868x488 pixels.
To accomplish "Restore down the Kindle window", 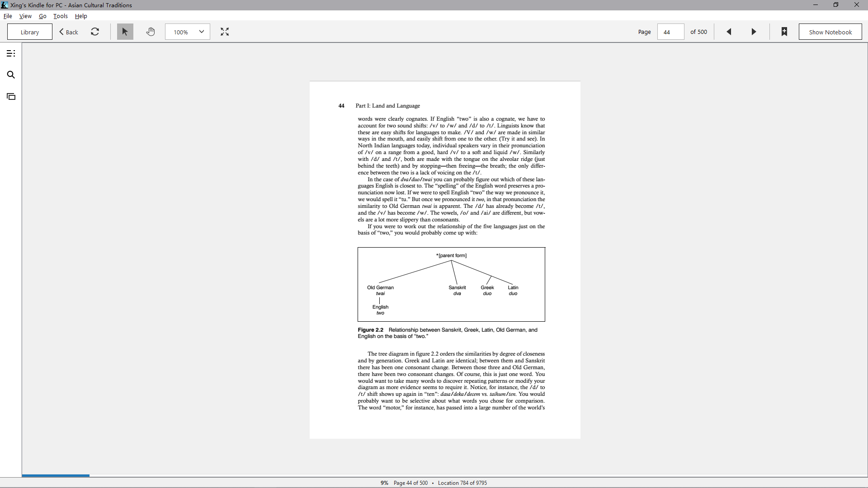I will [x=836, y=5].
